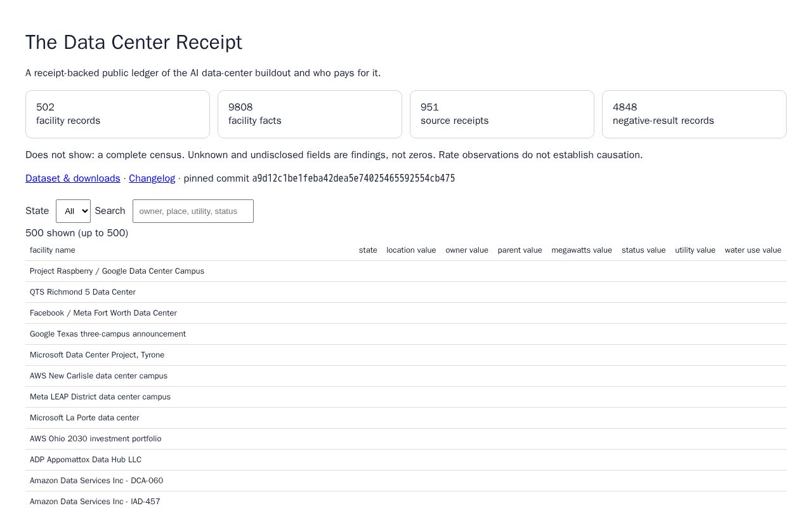The width and height of the screenshot is (812, 508).
Task: Click the megawatts value column header
Action: 582,250
